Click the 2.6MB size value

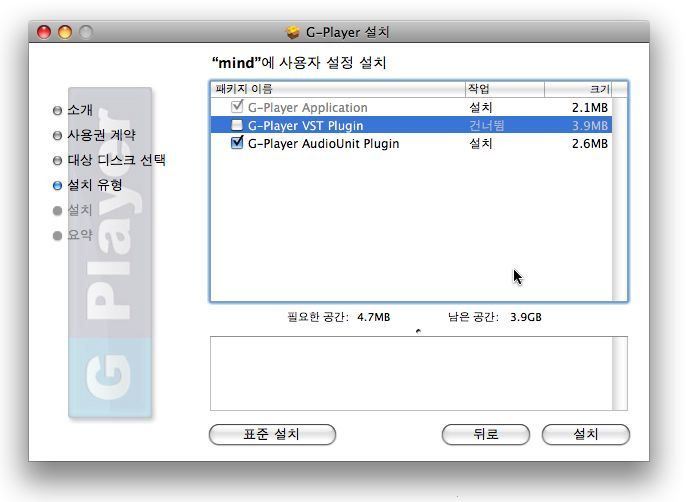[x=590, y=144]
